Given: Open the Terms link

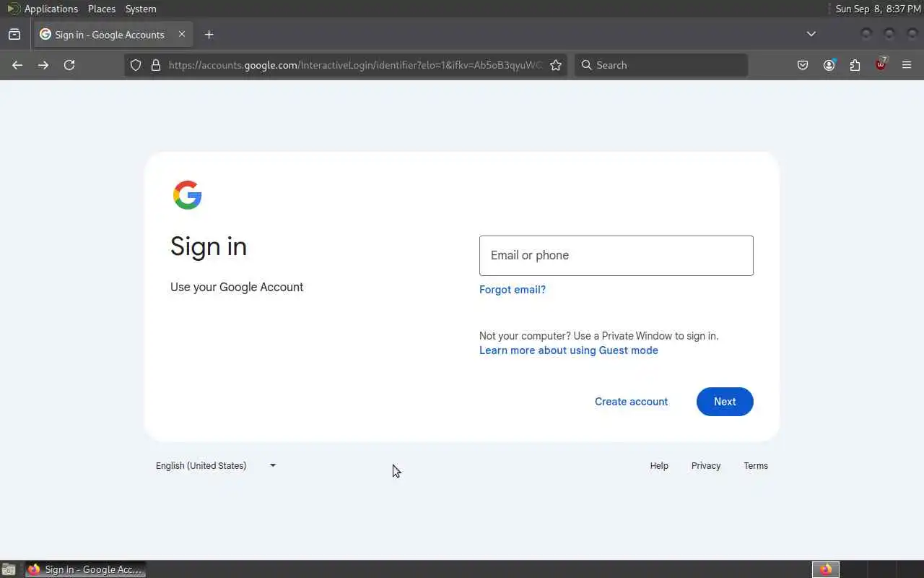Looking at the screenshot, I should click(x=756, y=466).
